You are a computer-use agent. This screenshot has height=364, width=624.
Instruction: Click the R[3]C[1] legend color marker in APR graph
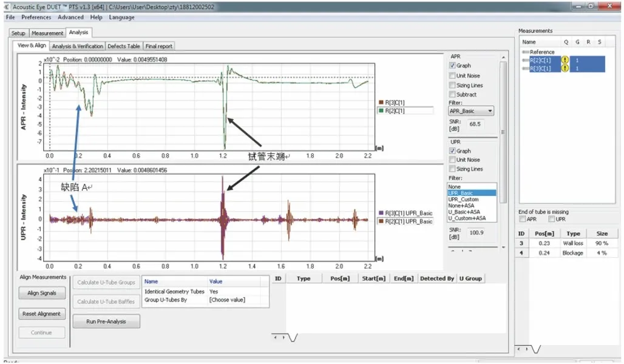coord(379,103)
